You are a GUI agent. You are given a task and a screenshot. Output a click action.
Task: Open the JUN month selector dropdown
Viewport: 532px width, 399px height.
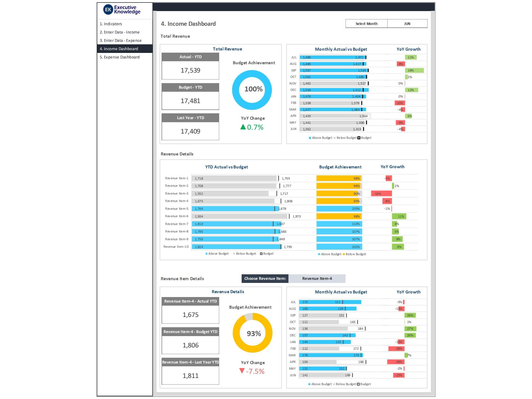[407, 24]
